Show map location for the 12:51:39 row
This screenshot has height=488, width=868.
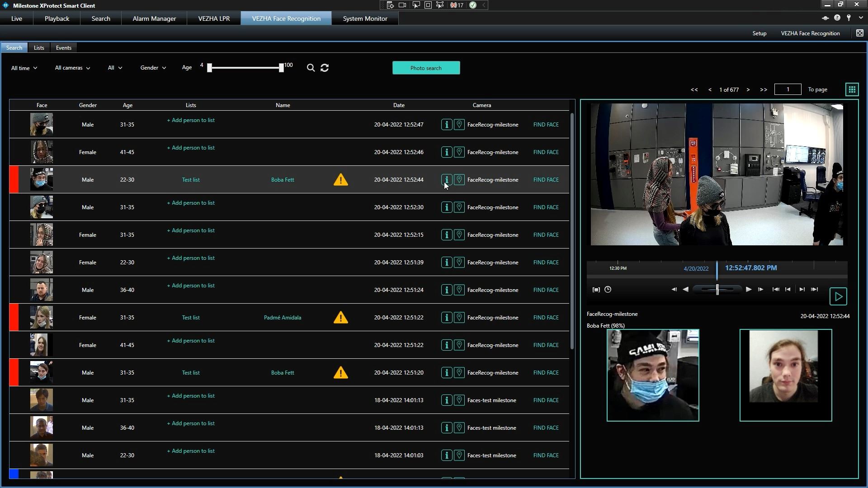pos(459,263)
